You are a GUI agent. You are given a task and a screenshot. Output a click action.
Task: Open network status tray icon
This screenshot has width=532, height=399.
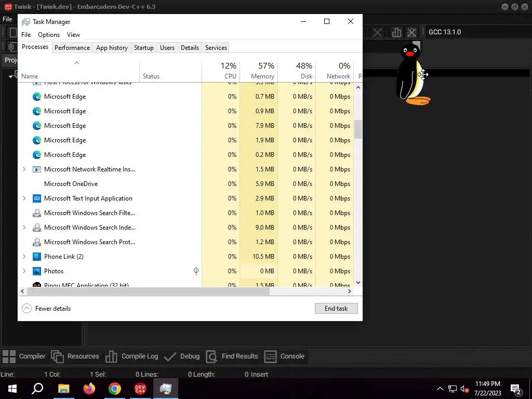453,389
